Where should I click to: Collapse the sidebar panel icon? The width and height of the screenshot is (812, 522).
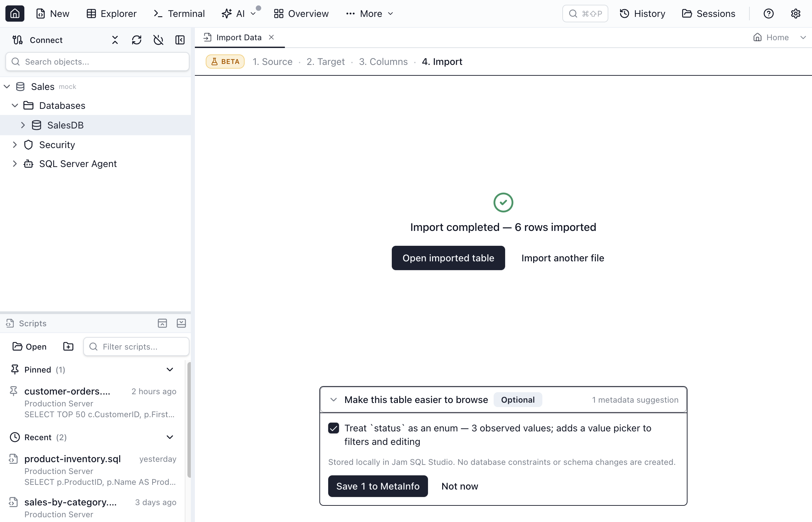pos(180,40)
